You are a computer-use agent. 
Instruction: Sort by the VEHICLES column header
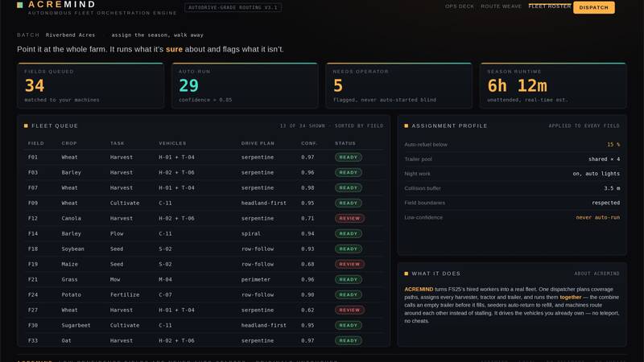[172, 143]
